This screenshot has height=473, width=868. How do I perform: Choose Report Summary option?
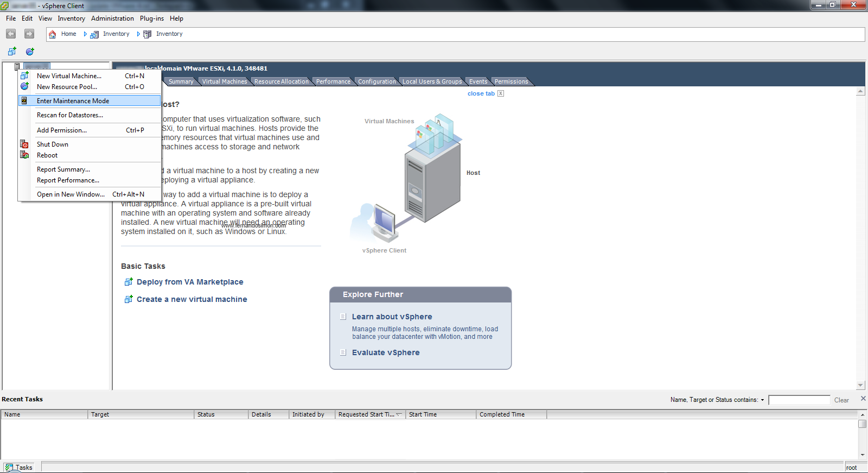tap(90, 169)
